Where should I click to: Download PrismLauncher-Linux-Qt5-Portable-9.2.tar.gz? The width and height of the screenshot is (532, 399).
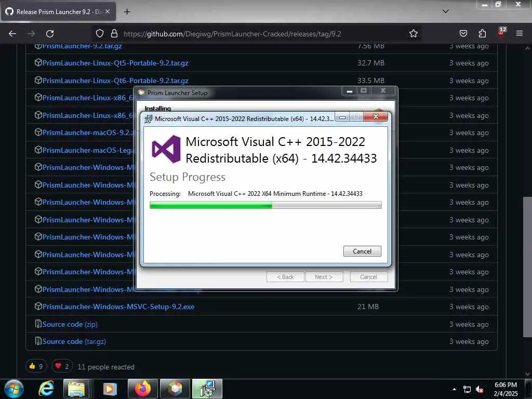coord(115,63)
